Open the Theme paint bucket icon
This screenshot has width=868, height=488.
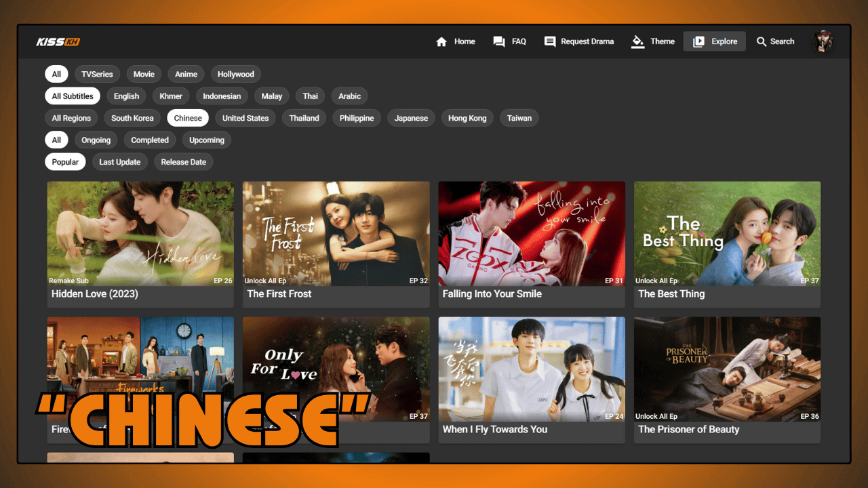[637, 42]
